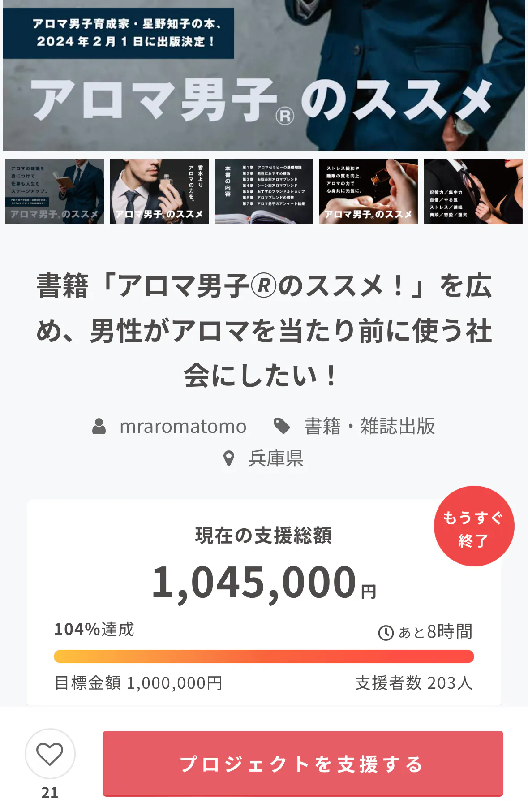
Task: Select fourth thumbnail with essential oil dropper
Action: point(369,191)
